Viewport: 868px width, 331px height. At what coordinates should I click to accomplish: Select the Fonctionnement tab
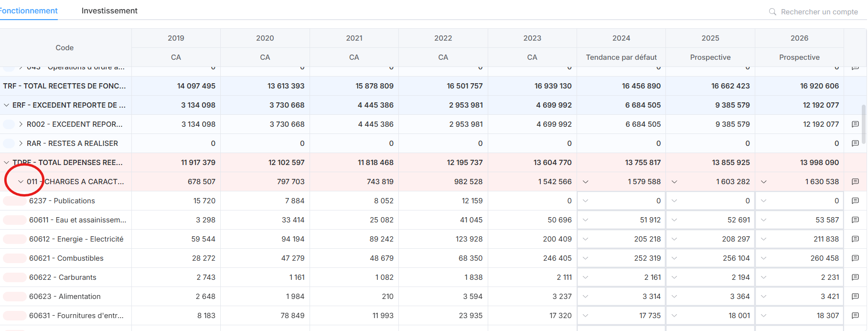point(29,11)
